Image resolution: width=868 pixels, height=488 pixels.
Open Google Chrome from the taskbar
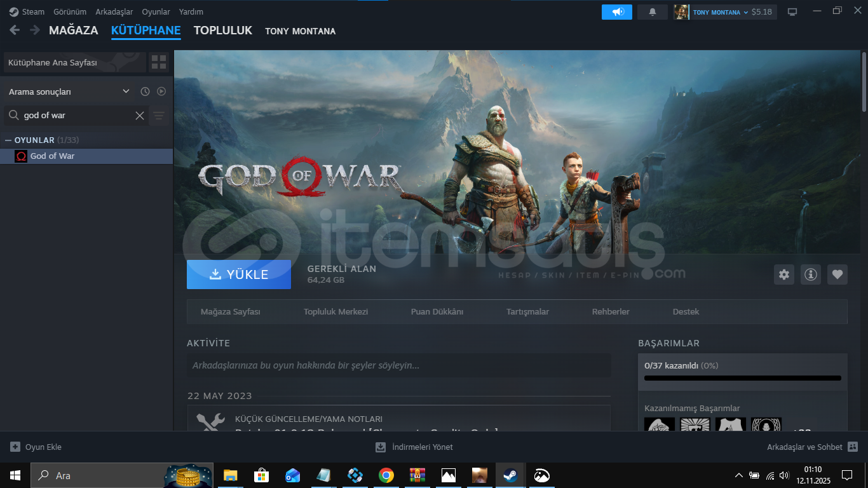click(386, 475)
